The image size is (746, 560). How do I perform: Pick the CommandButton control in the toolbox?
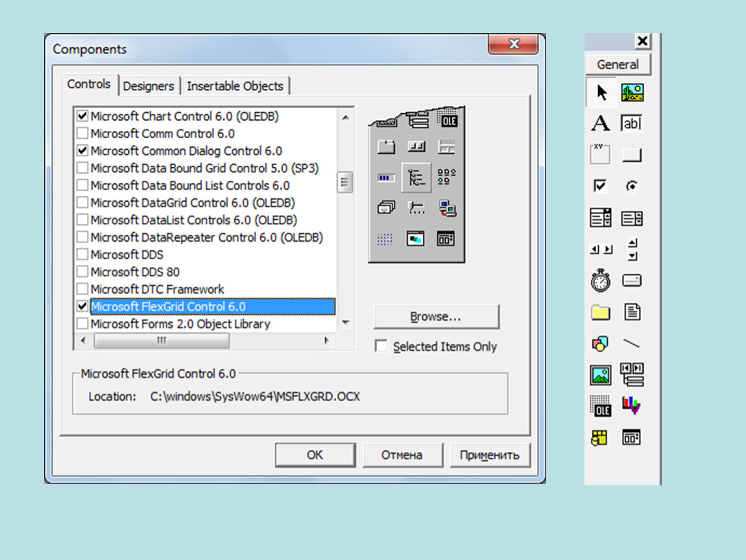pyautogui.click(x=632, y=155)
